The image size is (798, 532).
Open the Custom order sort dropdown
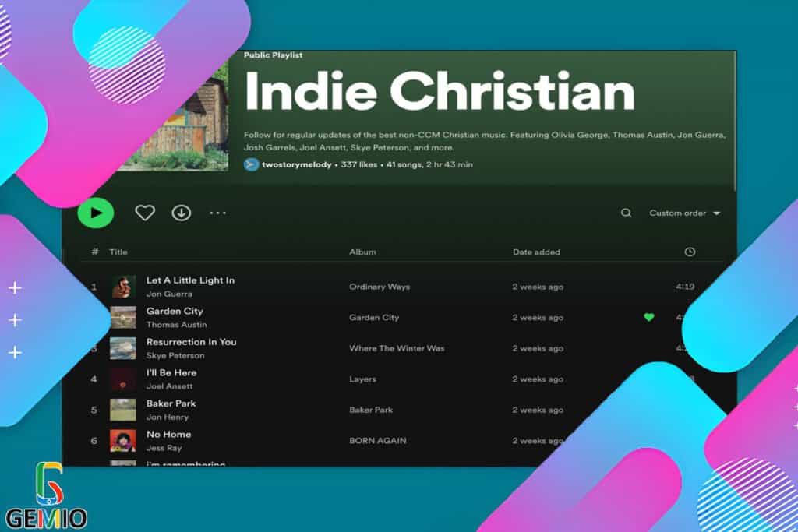pos(684,213)
